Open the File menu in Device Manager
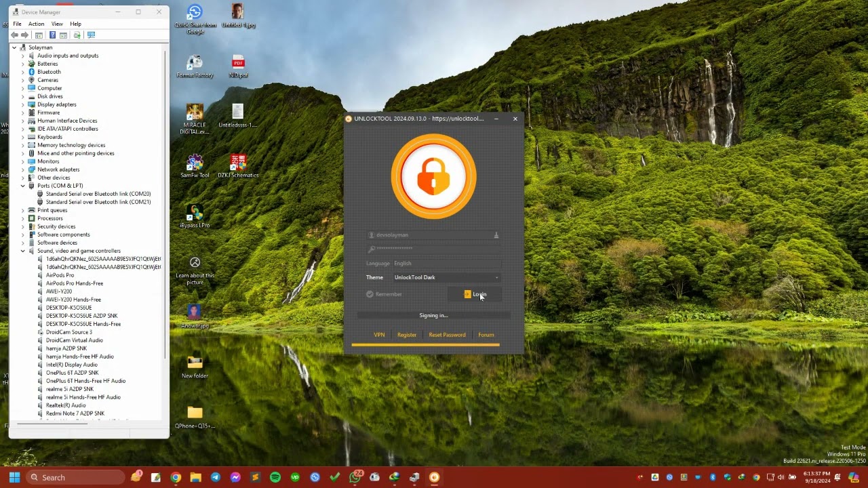This screenshot has width=868, height=488. [17, 24]
